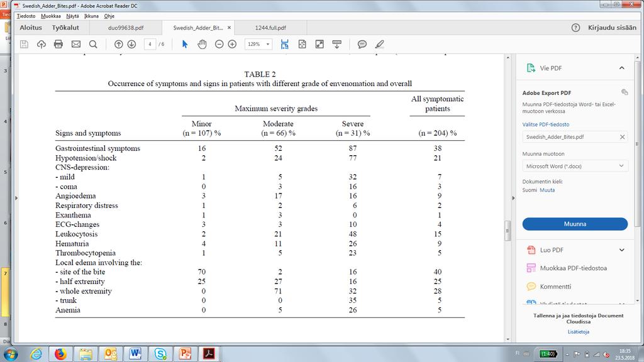Select the arrow selection tool
Viewport: 644px width, 362px height.
(185, 45)
